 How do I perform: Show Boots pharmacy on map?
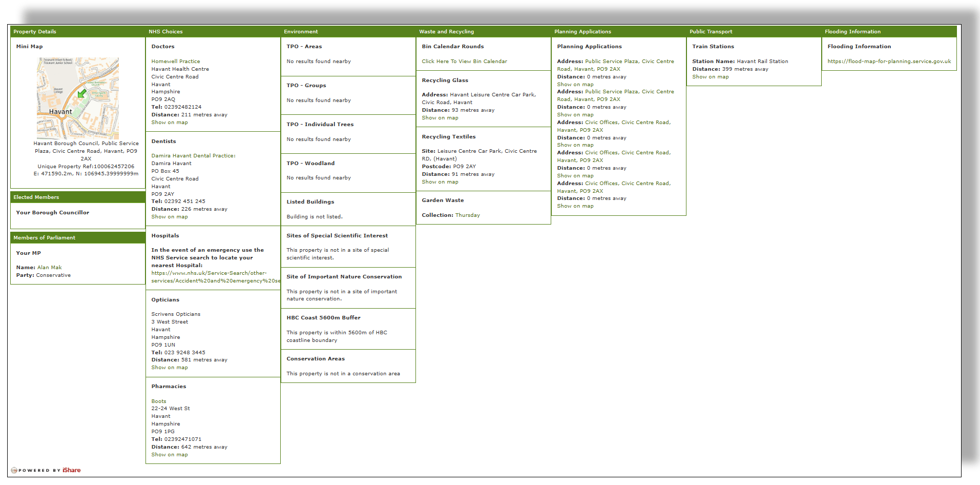tap(169, 455)
